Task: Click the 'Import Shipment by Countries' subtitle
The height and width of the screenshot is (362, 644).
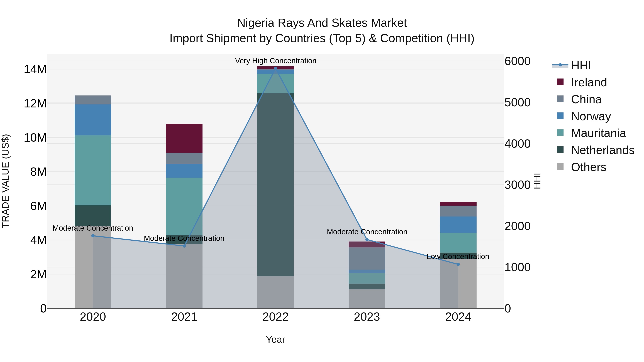Action: tap(322, 38)
